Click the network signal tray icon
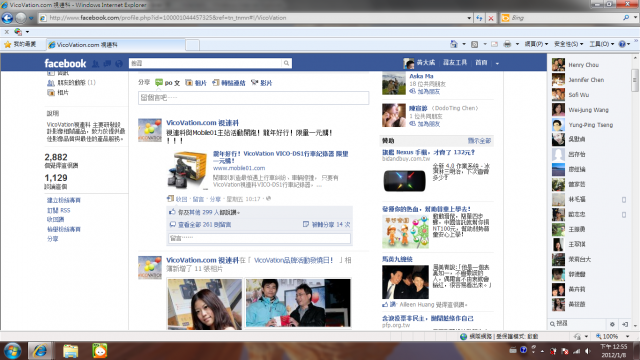 click(x=576, y=351)
